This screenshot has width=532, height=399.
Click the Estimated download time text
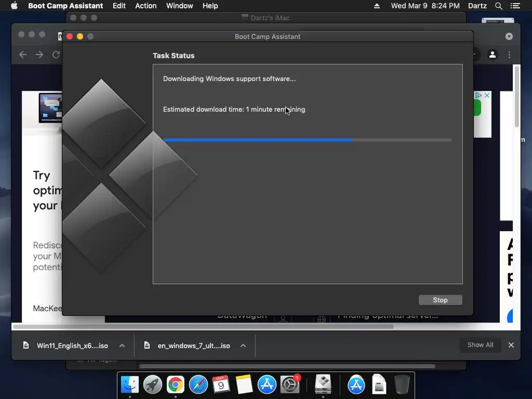234,109
